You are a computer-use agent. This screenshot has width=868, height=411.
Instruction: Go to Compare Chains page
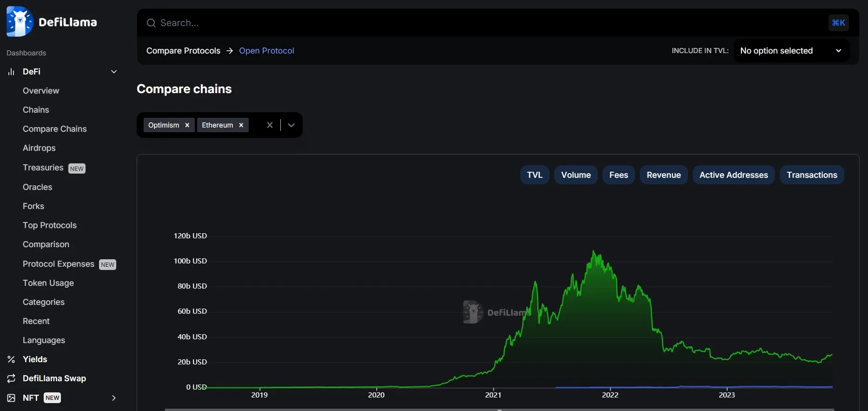[54, 129]
